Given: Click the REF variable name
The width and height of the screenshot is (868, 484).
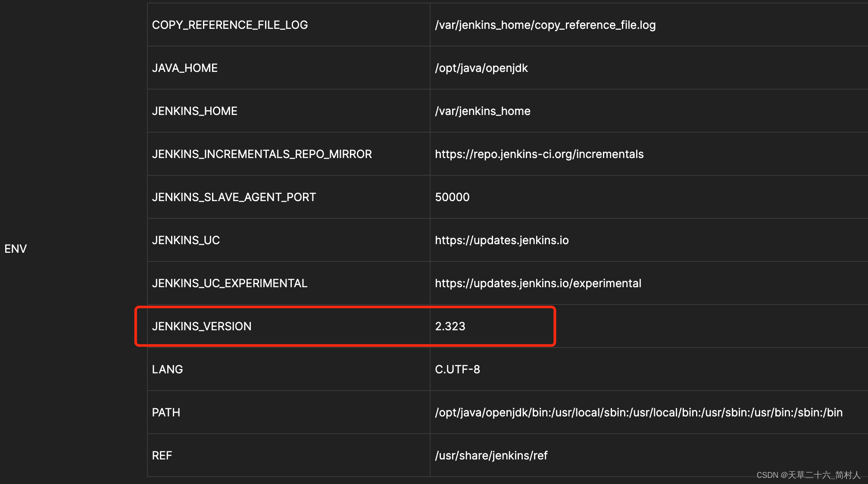Looking at the screenshot, I should [x=162, y=456].
